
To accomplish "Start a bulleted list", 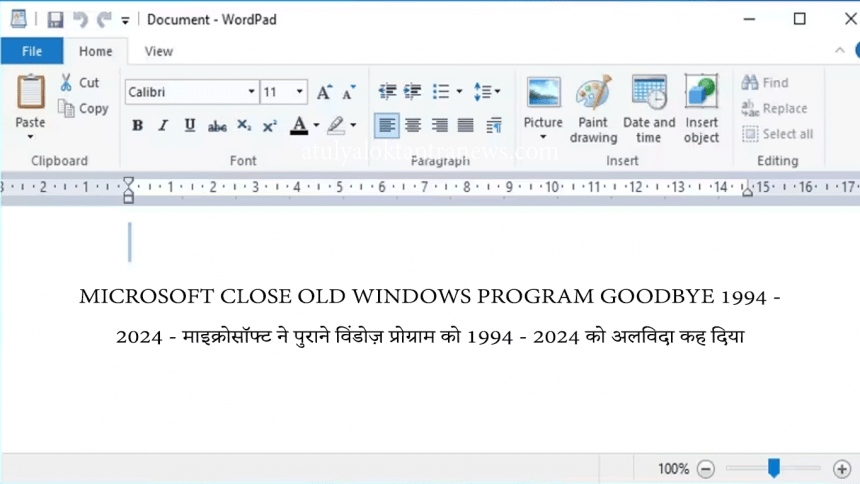I will [441, 91].
